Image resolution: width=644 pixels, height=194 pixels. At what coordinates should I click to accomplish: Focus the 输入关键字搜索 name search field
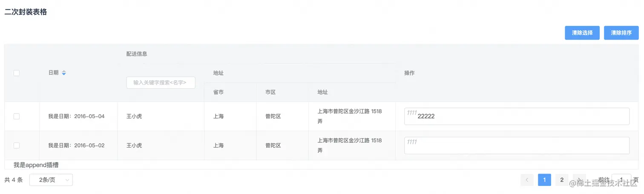[x=161, y=83]
